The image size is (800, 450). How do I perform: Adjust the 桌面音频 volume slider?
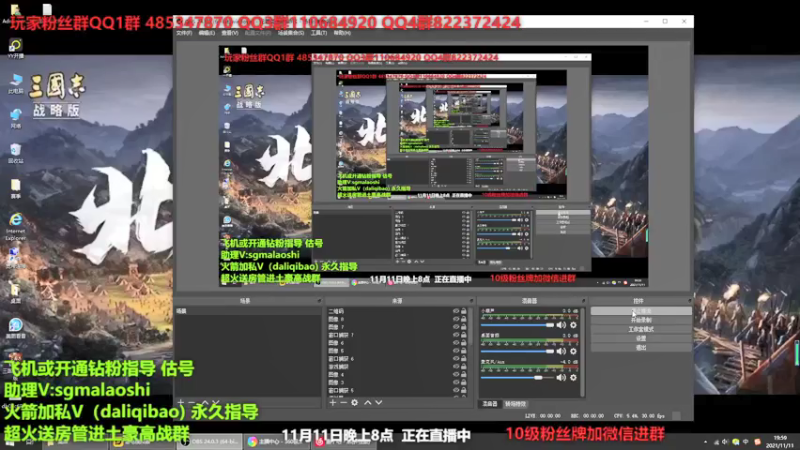pyautogui.click(x=517, y=351)
